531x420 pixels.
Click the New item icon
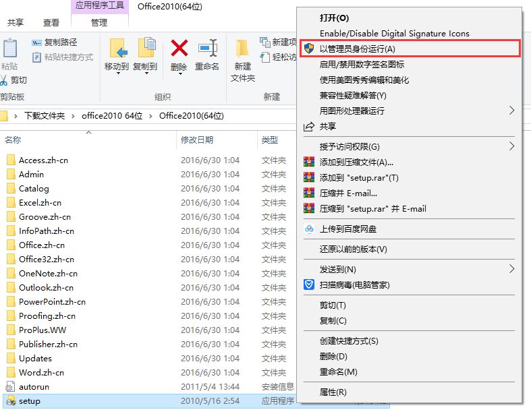pyautogui.click(x=264, y=42)
